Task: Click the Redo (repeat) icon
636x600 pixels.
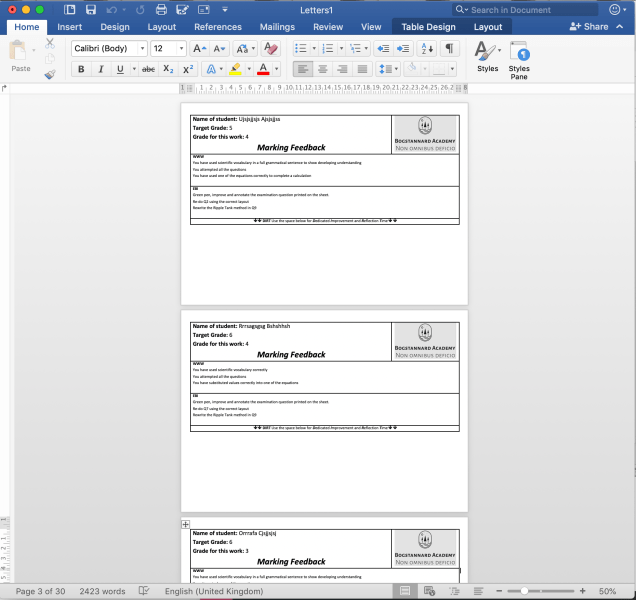Action: tap(140, 10)
